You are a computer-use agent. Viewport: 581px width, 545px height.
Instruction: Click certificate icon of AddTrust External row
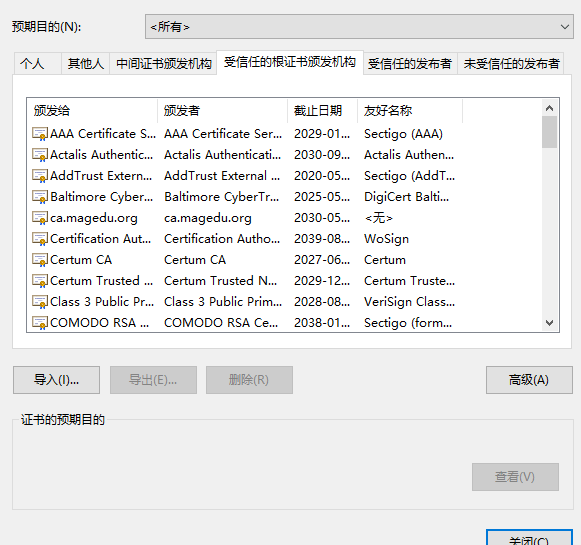coord(40,176)
